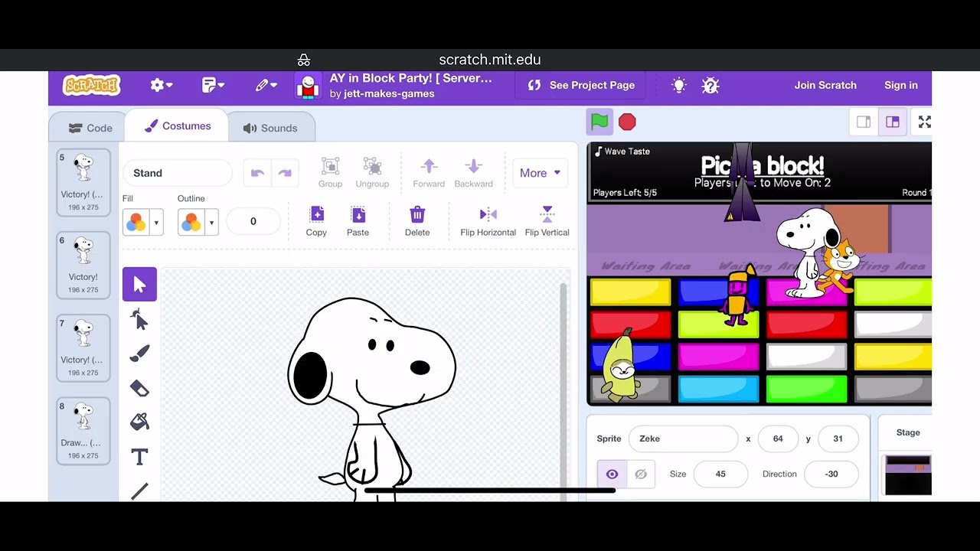980x551 pixels.
Task: Click the Paste button
Action: point(358,221)
